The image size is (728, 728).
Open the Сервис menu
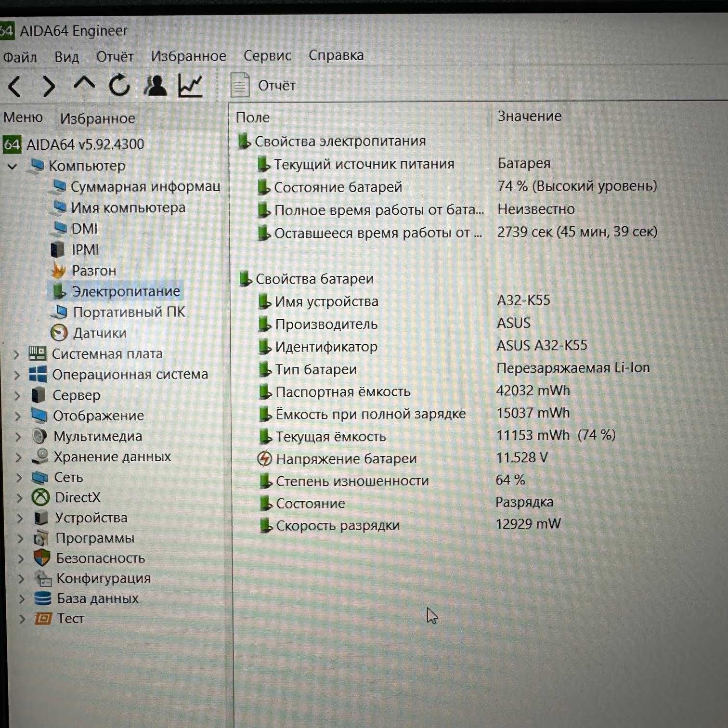pyautogui.click(x=267, y=56)
